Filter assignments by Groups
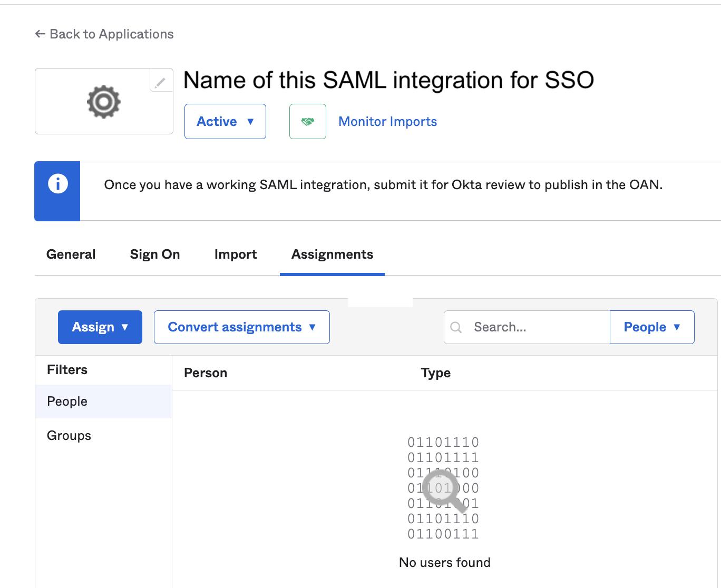 [x=69, y=436]
